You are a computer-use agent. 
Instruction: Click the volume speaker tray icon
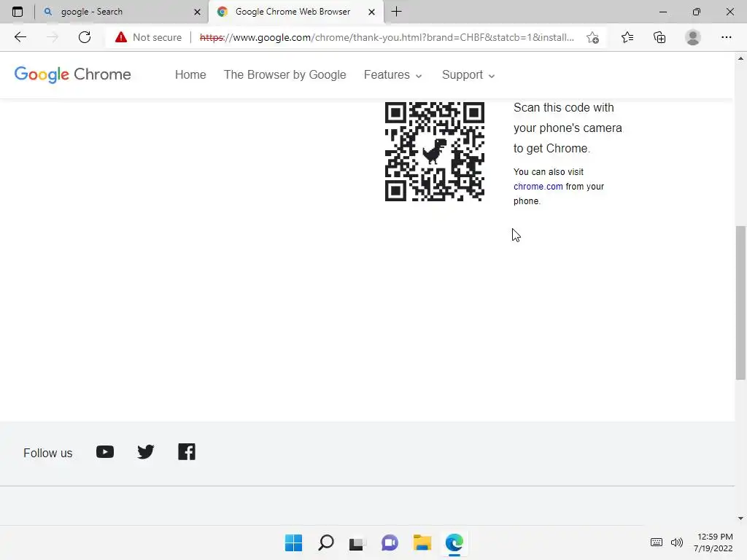point(676,542)
